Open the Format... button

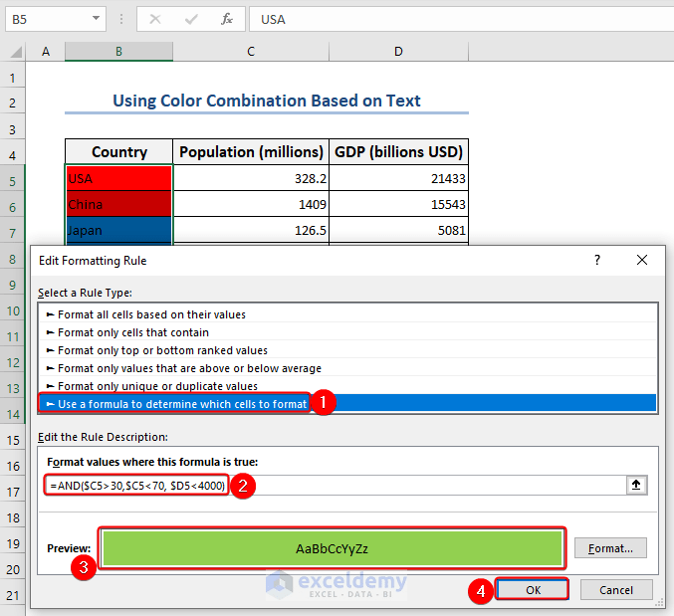[x=610, y=548]
